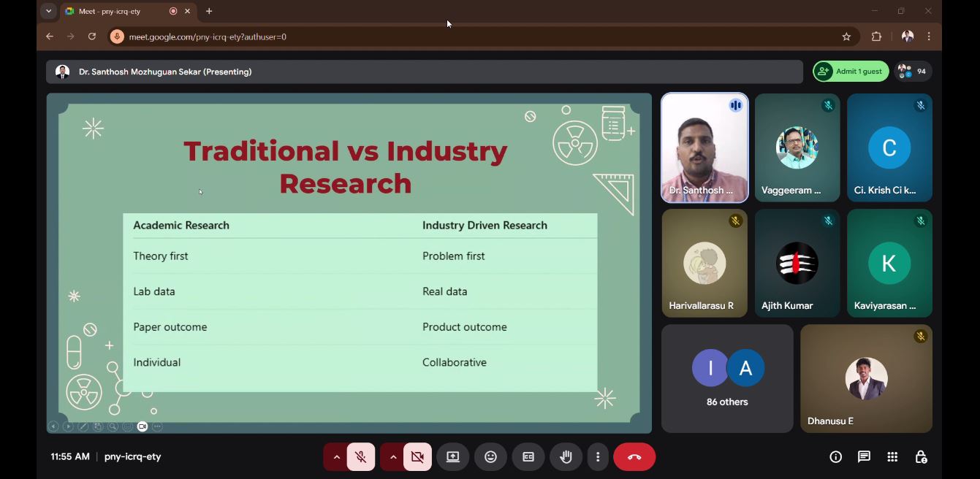Expand video settings arrow beside camera

393,457
